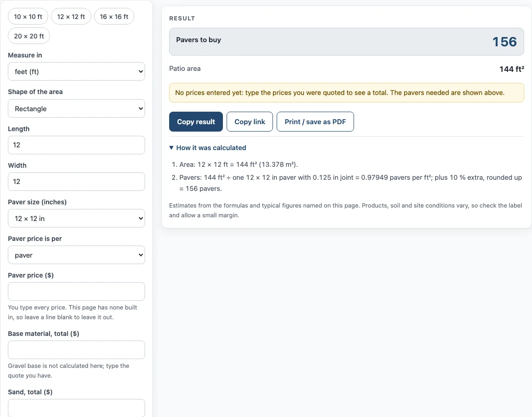Open the Paver price is per dropdown
This screenshot has width=532, height=417.
tap(76, 255)
